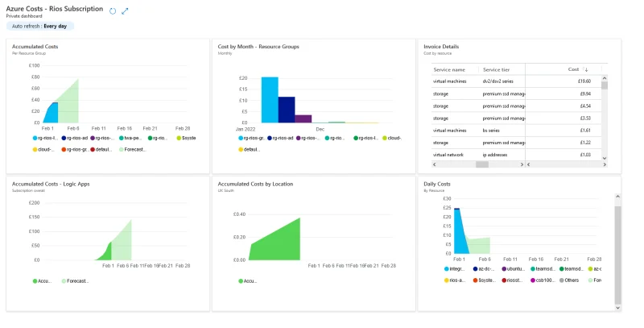Open the Invoice Details tile title

point(441,47)
